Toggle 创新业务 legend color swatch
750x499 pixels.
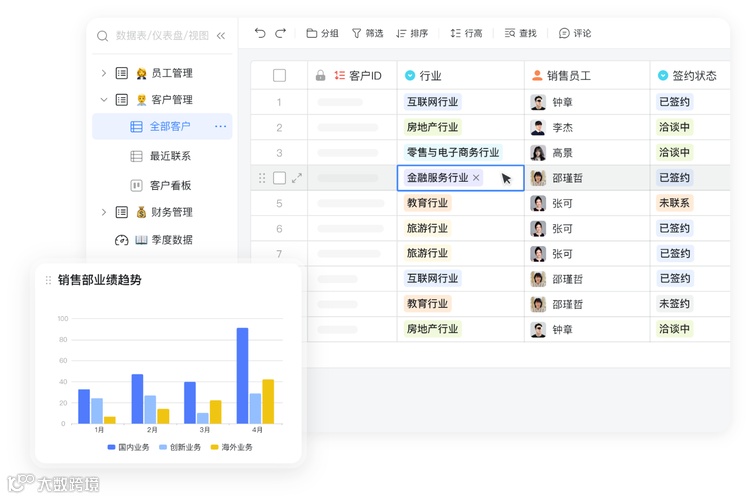tap(163, 447)
